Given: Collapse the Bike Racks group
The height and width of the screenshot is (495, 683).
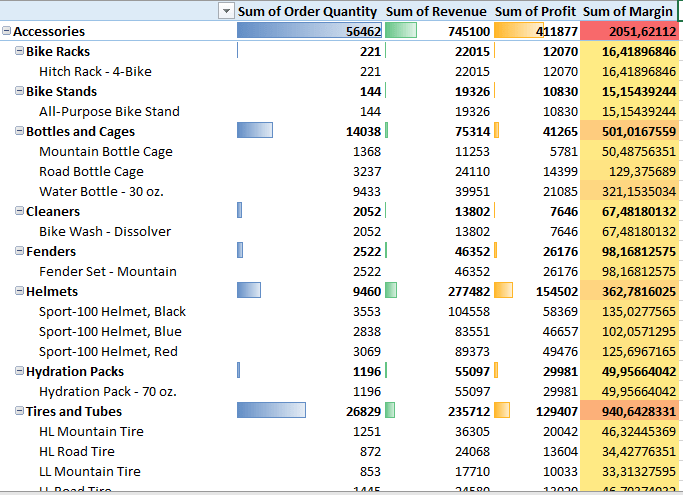Looking at the screenshot, I should [x=19, y=51].
